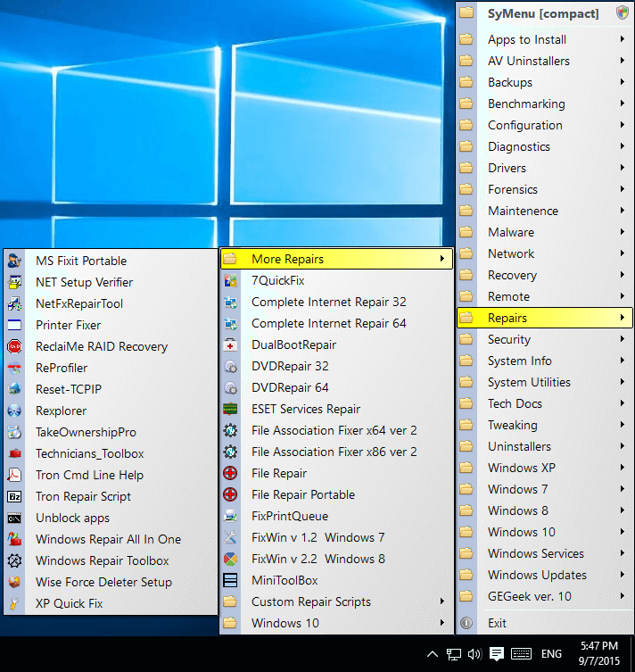Click the Printer Fixer icon

[x=14, y=325]
